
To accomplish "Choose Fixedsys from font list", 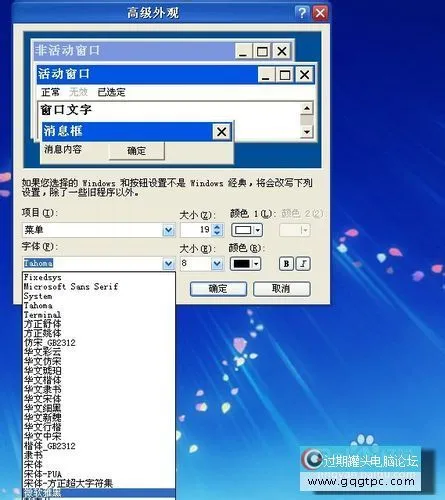I will [99, 277].
